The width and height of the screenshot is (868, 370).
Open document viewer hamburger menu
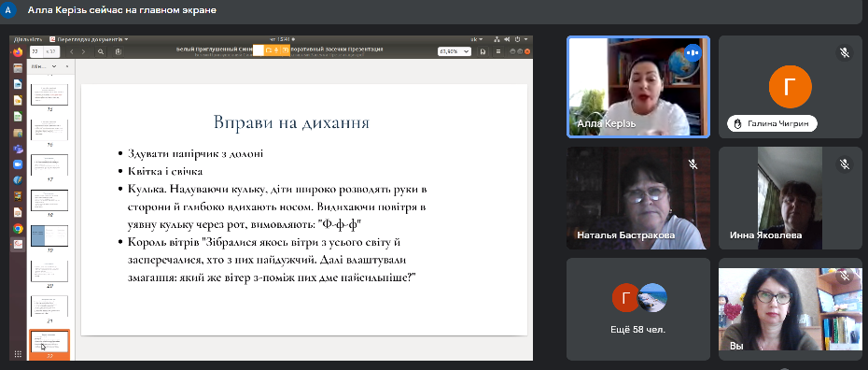coord(498,51)
